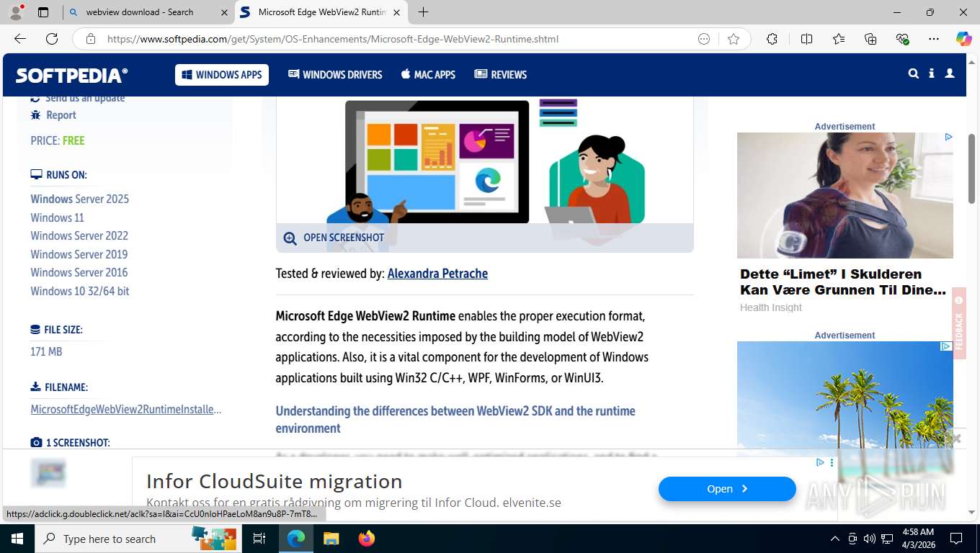Open Softpedia user account icon
The width and height of the screenshot is (980, 553).
point(950,73)
